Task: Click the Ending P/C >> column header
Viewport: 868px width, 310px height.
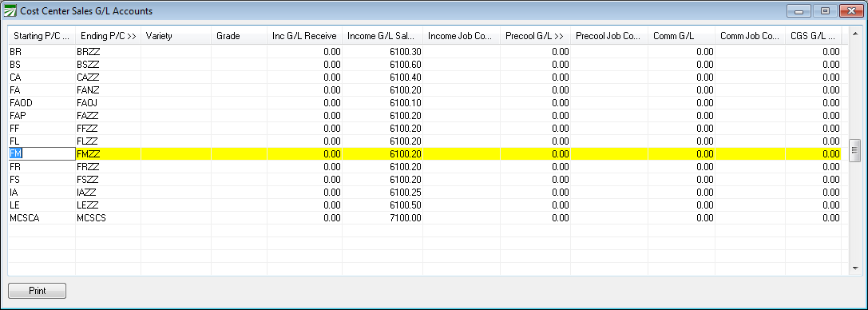Action: (x=109, y=36)
